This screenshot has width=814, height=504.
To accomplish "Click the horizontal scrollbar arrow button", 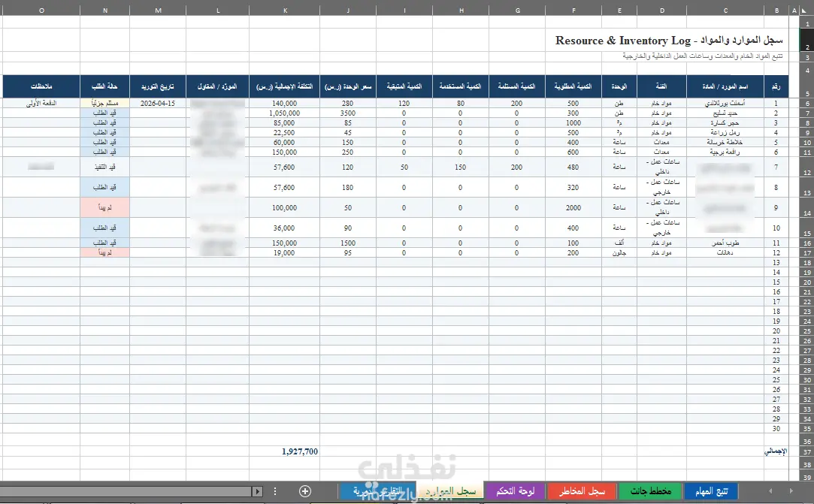I will tap(257, 491).
